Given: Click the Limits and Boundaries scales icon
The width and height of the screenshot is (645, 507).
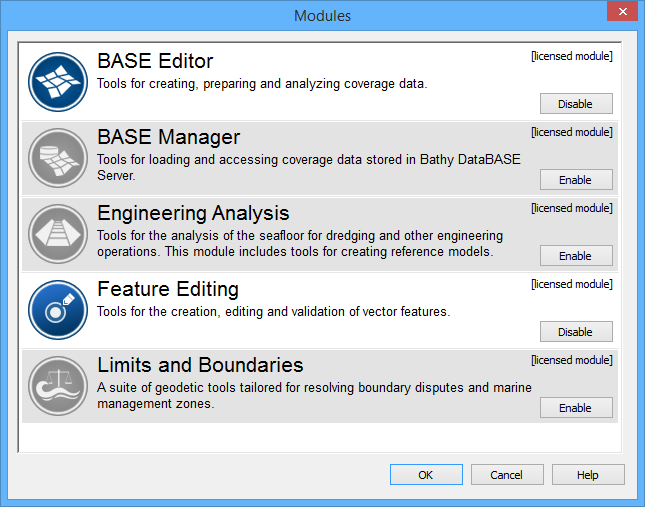Looking at the screenshot, I should pyautogui.click(x=57, y=386).
